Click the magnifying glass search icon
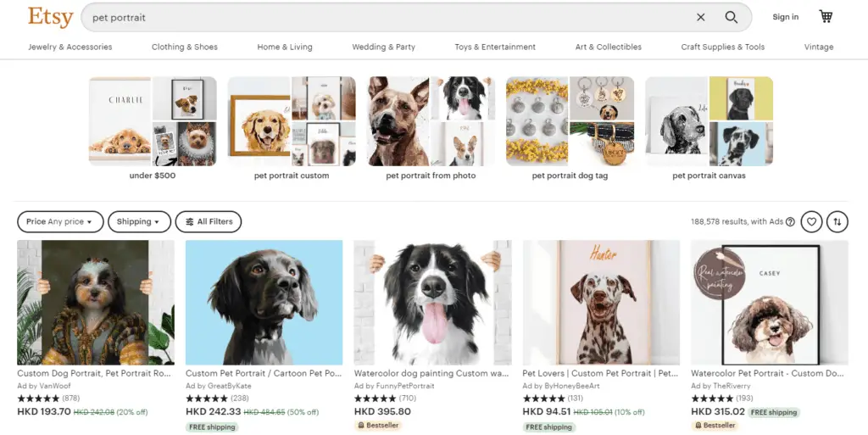The image size is (868, 435). click(x=732, y=17)
